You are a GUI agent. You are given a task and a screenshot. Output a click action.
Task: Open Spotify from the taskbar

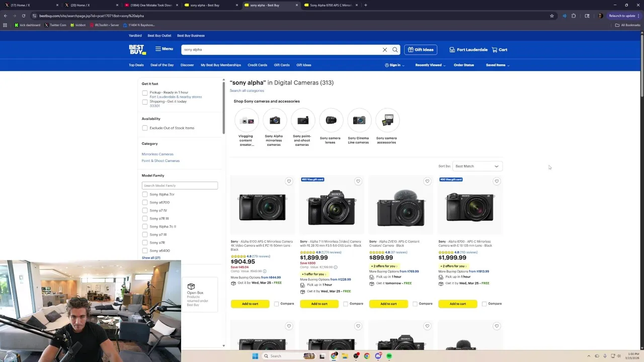click(389, 356)
